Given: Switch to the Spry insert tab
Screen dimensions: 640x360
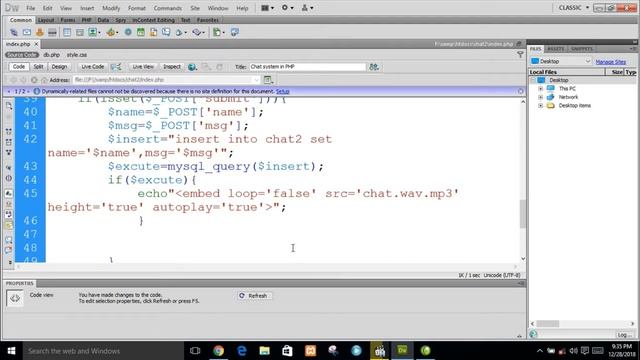Looking at the screenshot, I should click(x=120, y=20).
